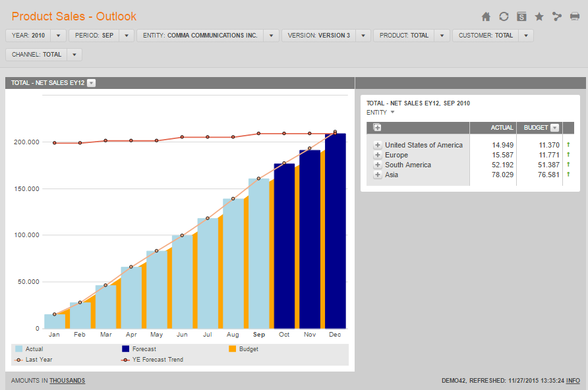Print the report with the printer icon
The width and height of the screenshot is (588, 390).
(x=575, y=16)
